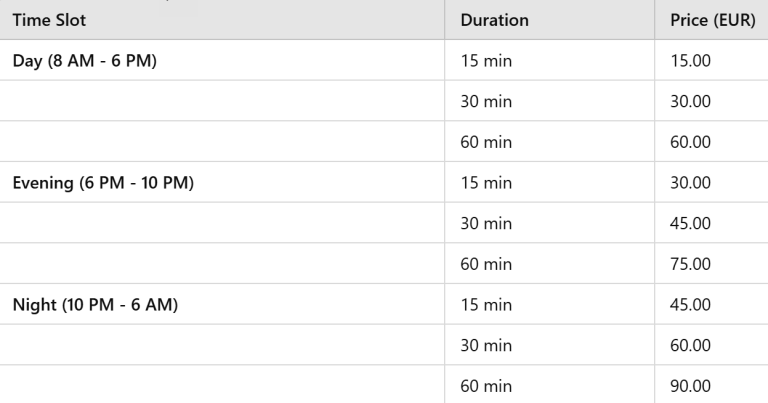
Task: Click the 60 min duration priced at 60.00
Action: [x=485, y=142]
